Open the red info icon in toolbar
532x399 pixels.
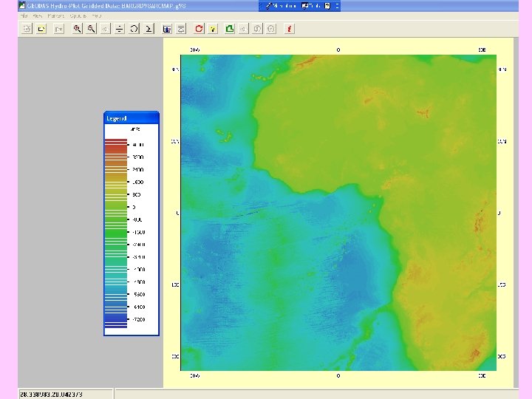click(x=290, y=29)
